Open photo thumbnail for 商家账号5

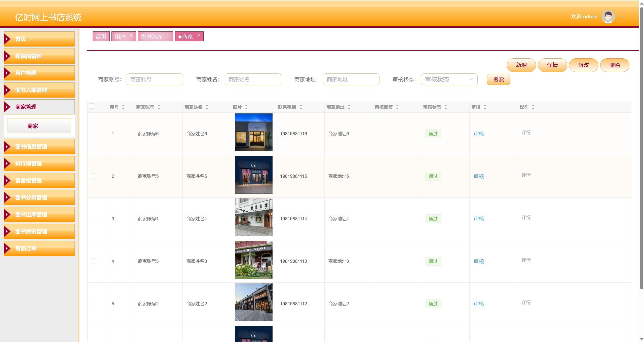click(x=254, y=175)
